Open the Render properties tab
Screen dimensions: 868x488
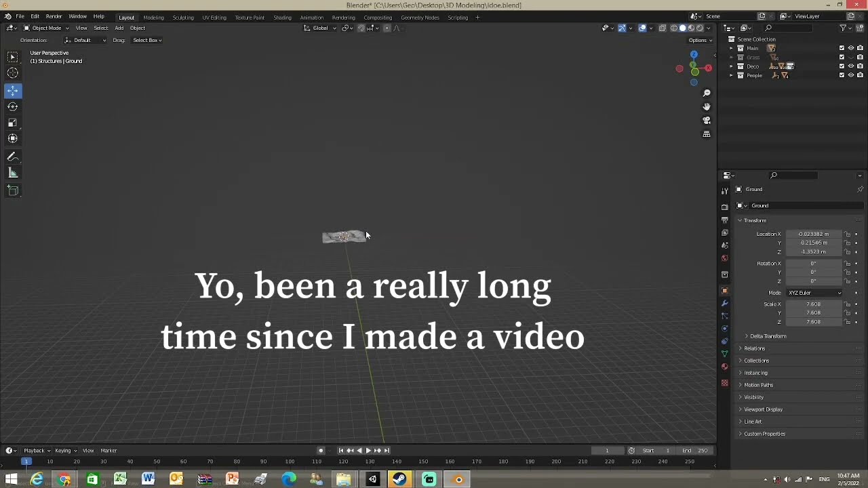(725, 207)
